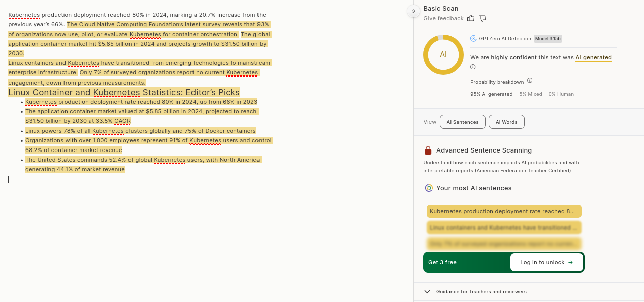Click the icon next to Your most AI sentences
The image size is (644, 302).
click(429, 188)
